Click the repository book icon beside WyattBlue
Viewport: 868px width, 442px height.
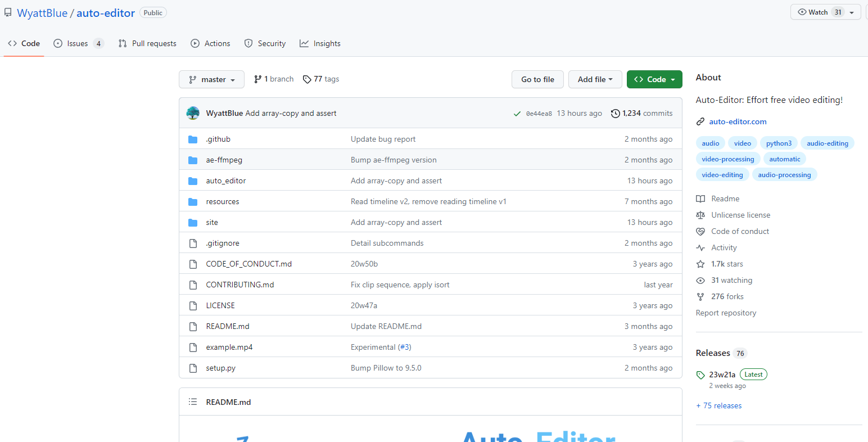pyautogui.click(x=8, y=12)
